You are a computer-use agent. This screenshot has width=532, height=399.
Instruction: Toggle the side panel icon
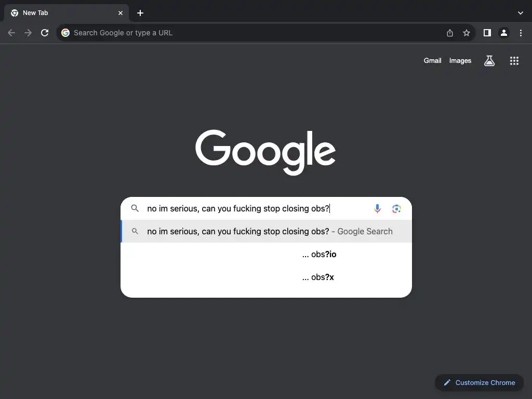[487, 33]
